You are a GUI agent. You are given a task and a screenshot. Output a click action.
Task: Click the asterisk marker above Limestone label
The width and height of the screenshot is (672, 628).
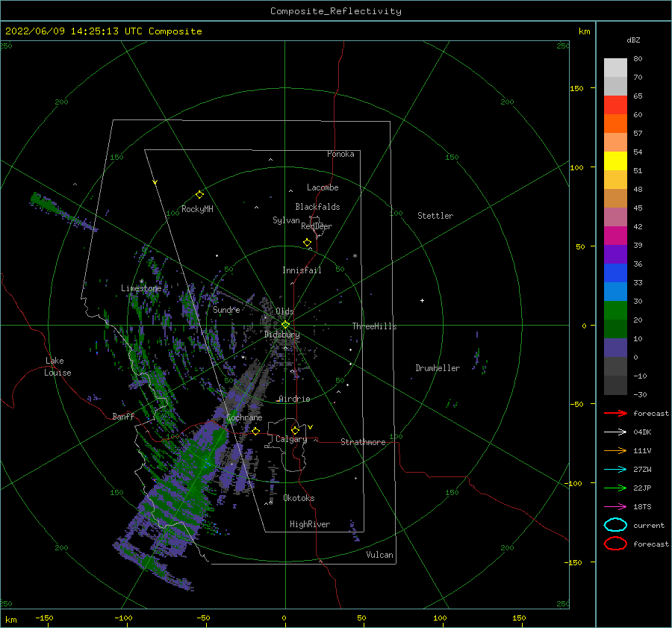pos(141,282)
